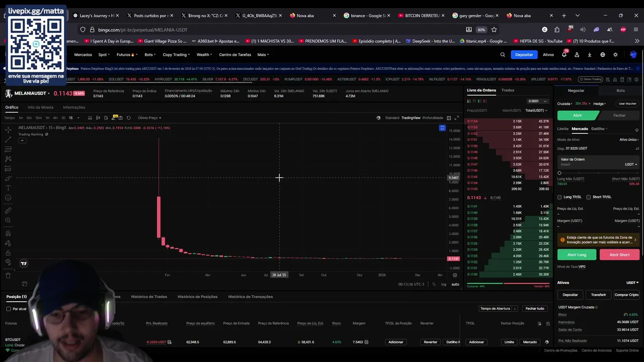Switch to the Fechar toggle in order panel

coord(619,115)
